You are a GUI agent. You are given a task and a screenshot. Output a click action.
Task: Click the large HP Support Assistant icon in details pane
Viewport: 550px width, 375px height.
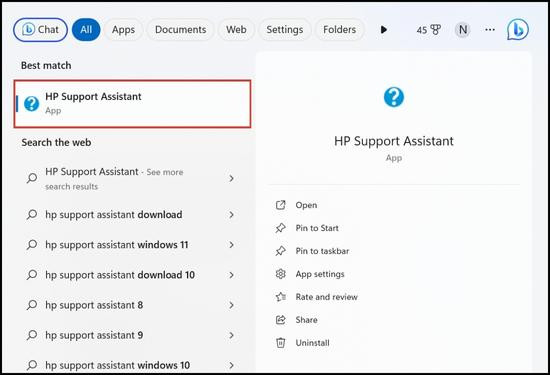(x=394, y=97)
